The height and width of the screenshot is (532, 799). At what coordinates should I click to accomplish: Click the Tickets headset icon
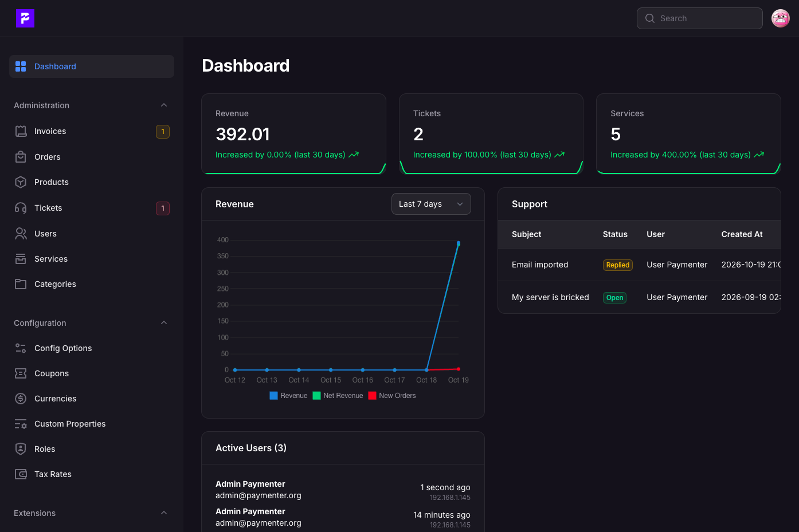[21, 208]
